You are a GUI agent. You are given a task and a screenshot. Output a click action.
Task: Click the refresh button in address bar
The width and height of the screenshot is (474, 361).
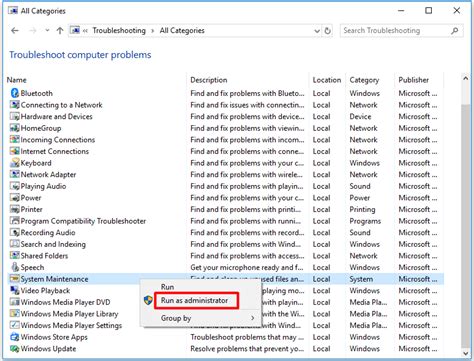(x=328, y=31)
